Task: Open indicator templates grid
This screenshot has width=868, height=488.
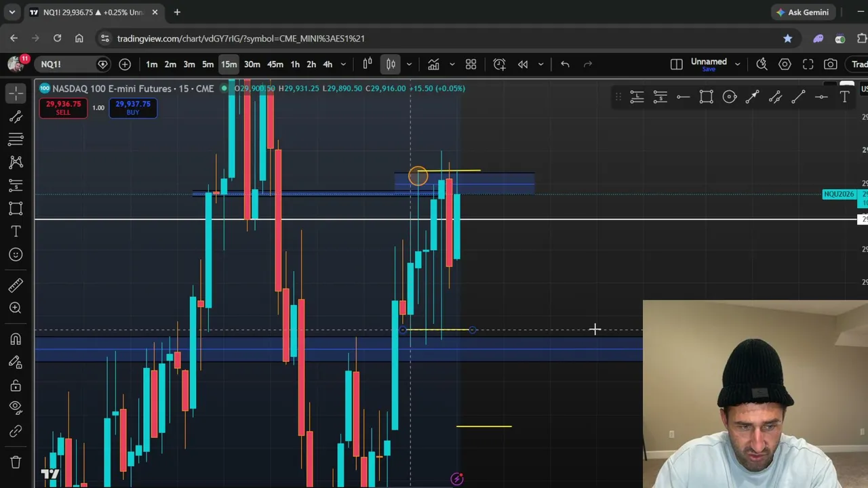Action: point(471,64)
